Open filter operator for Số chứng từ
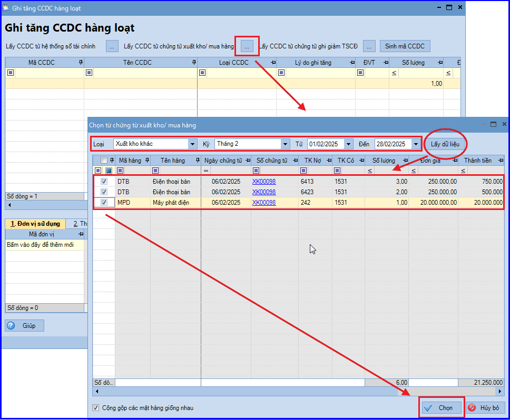The width and height of the screenshot is (510, 420). coord(256,171)
